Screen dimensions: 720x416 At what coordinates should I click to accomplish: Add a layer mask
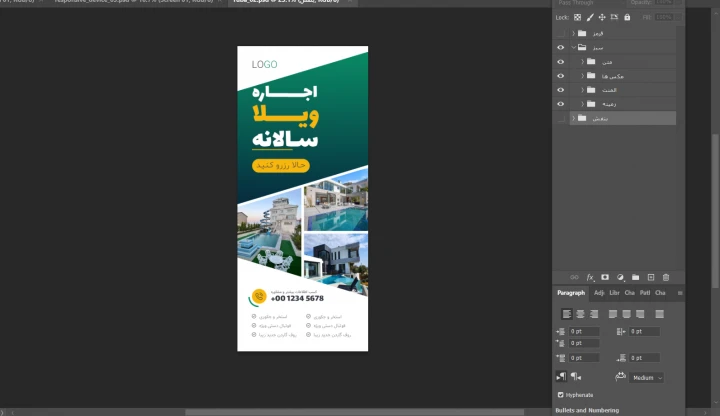coord(605,277)
